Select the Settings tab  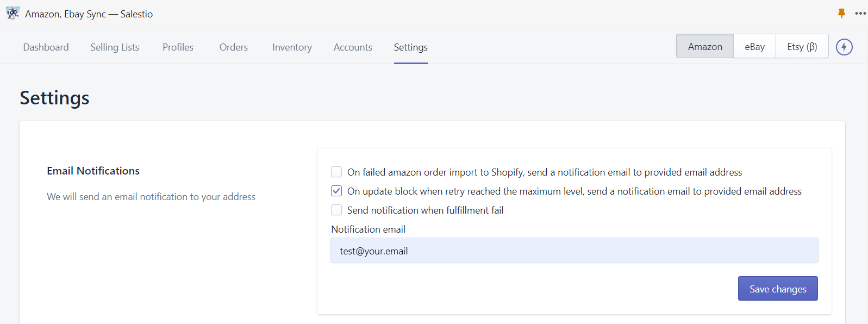pos(411,47)
